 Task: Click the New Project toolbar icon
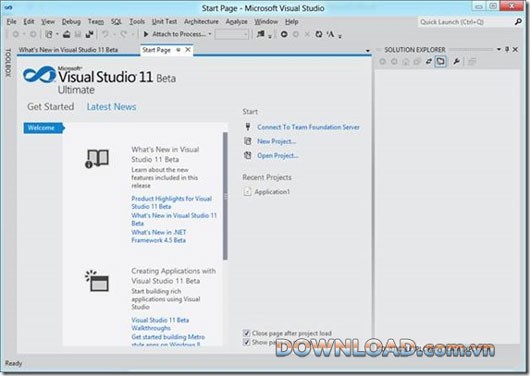tap(49, 34)
